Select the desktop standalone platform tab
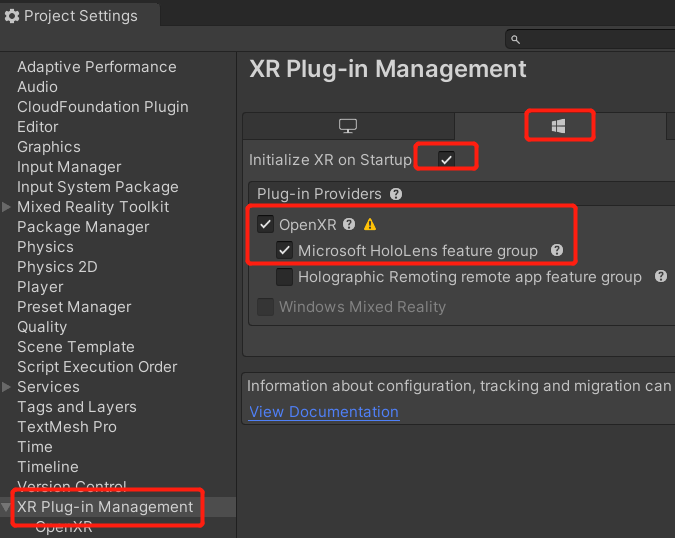Screen dimensions: 675x538 point(348,126)
